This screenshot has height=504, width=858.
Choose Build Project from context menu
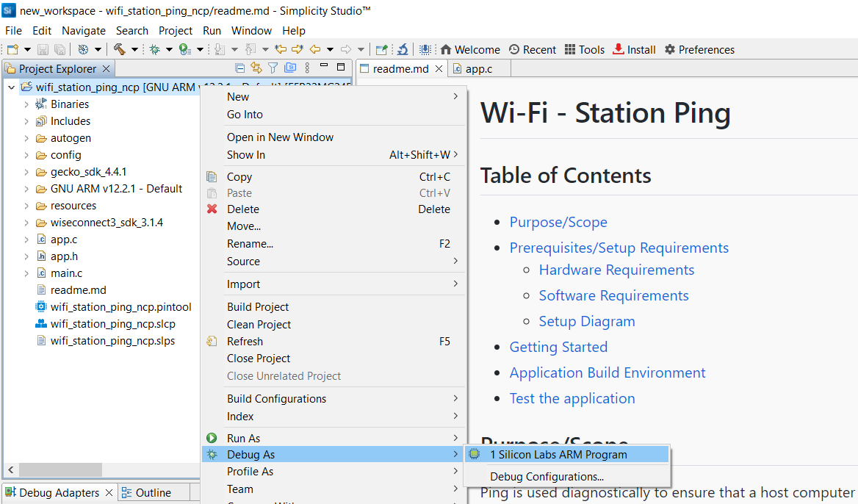(x=258, y=307)
